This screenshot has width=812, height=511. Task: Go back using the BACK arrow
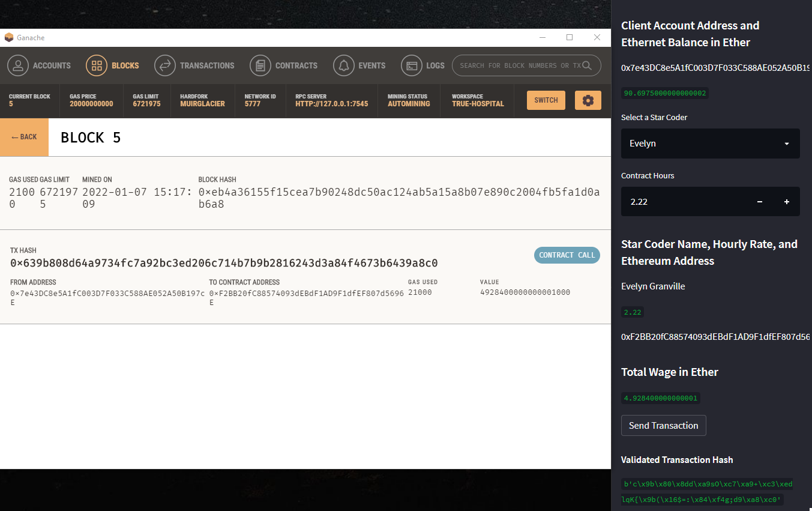24,137
